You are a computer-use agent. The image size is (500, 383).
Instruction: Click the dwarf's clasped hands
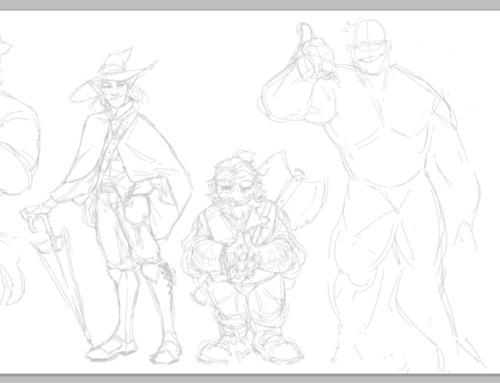coord(238,260)
